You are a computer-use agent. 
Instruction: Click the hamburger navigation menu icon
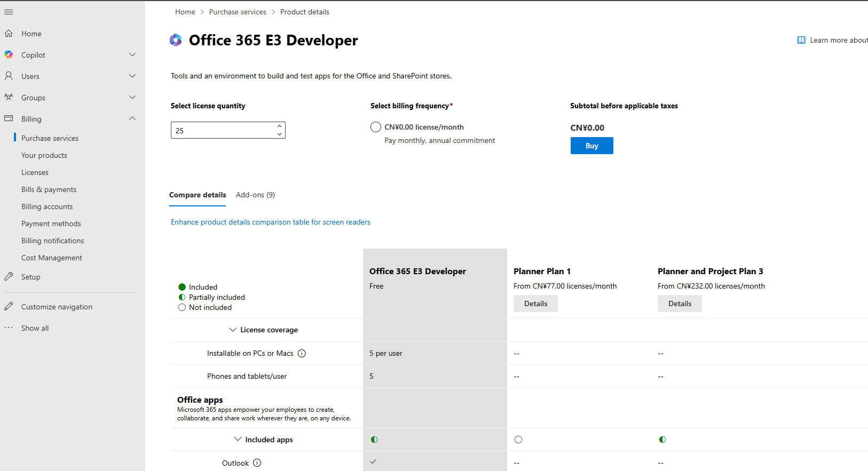9,12
